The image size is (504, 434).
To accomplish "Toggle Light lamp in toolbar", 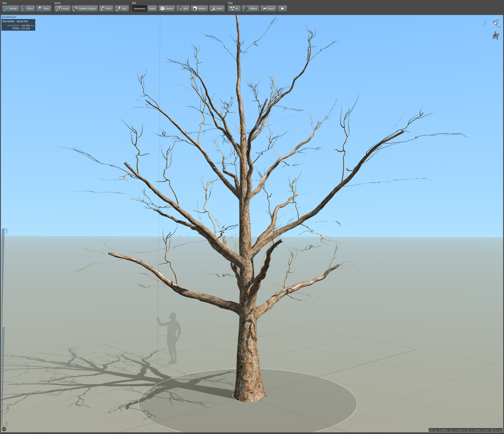I will (122, 9).
